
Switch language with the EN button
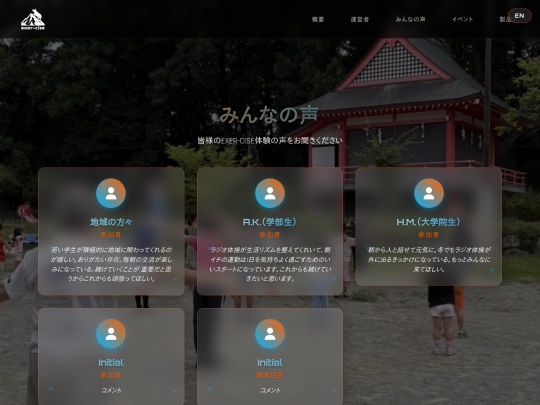pos(519,15)
